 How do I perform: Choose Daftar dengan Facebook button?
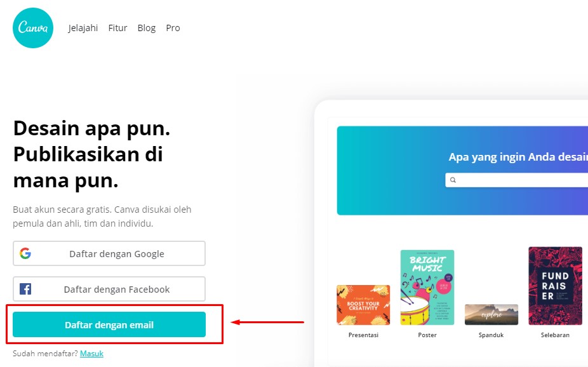pos(109,289)
